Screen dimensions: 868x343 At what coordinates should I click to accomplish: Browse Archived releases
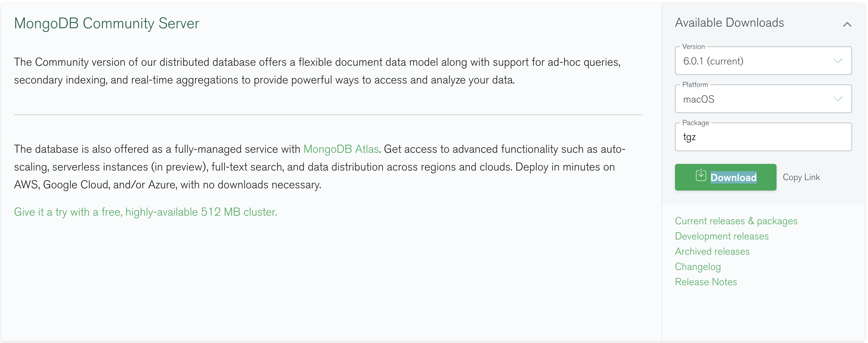coord(712,251)
